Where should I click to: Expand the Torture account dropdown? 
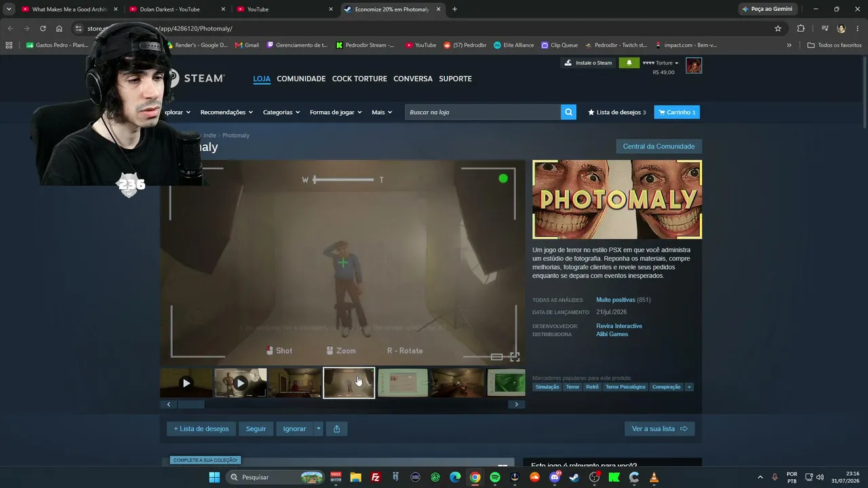[660, 63]
